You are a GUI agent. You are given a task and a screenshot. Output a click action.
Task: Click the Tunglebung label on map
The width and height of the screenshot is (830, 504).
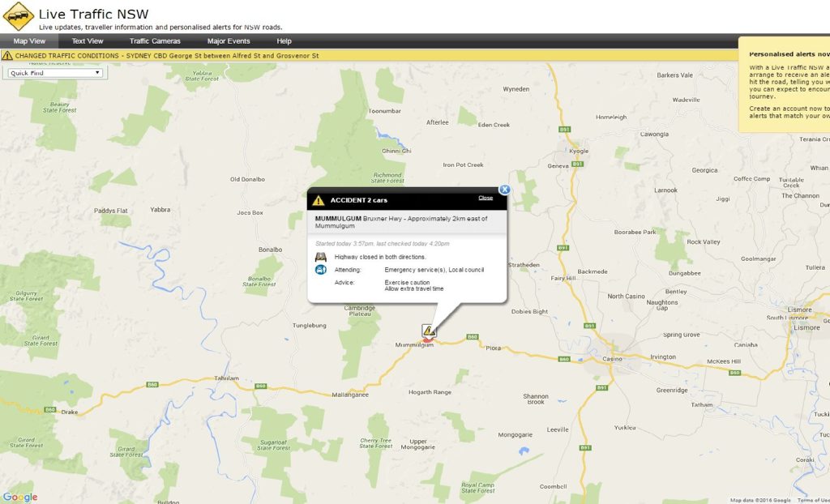(x=309, y=326)
